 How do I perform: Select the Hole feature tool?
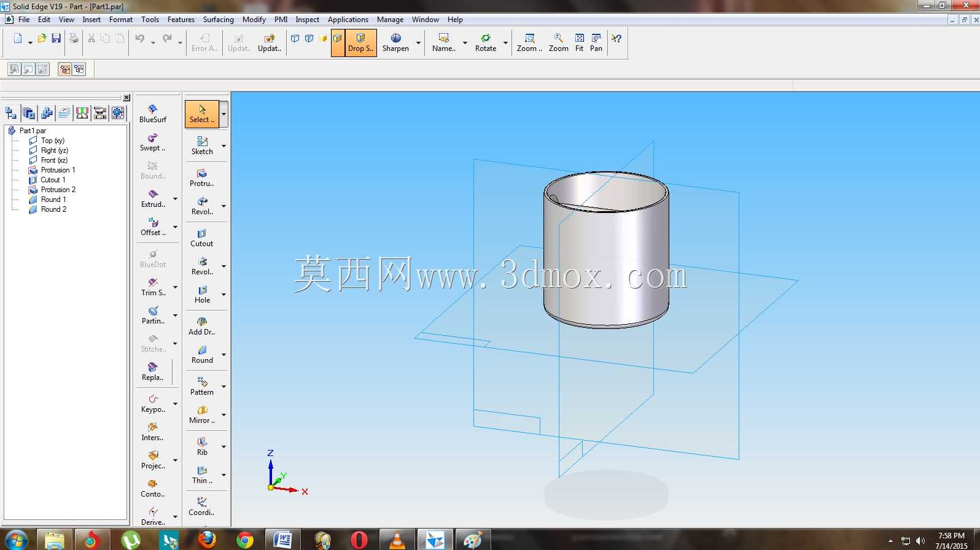point(202,294)
